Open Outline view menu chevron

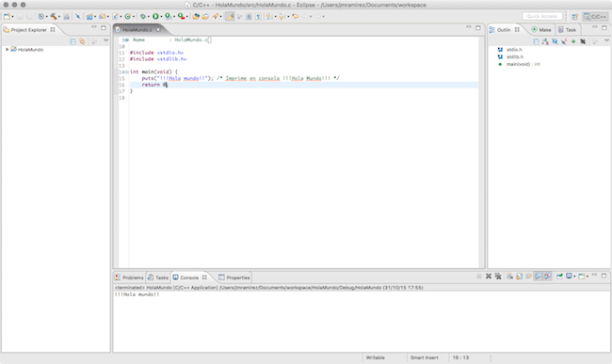tap(606, 40)
